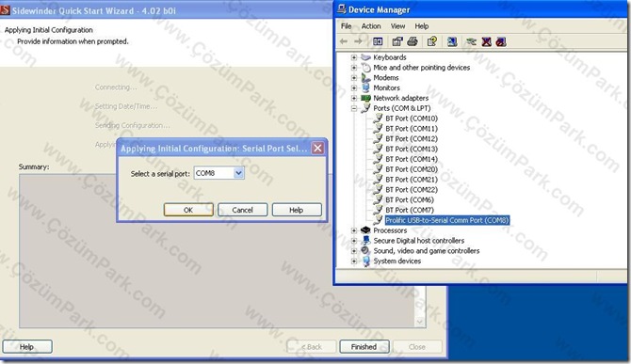Expand the Monitors node
This screenshot has height=364, width=631.
coord(354,87)
